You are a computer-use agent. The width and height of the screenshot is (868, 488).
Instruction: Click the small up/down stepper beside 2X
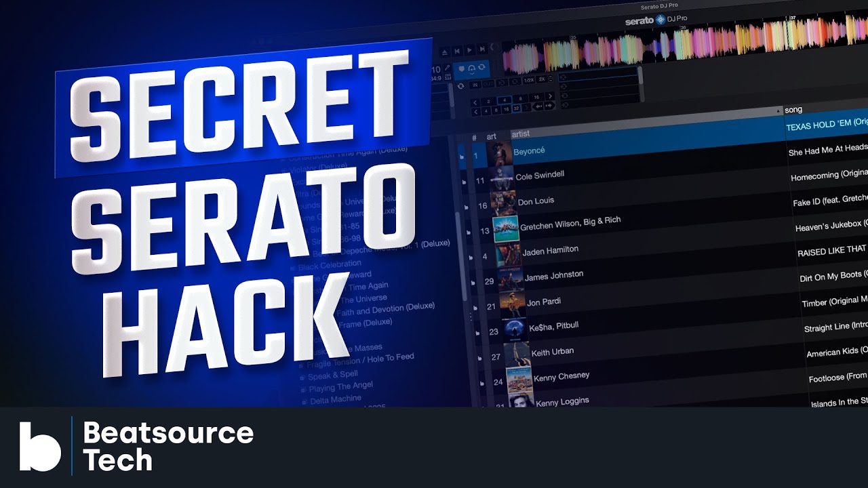[x=551, y=79]
